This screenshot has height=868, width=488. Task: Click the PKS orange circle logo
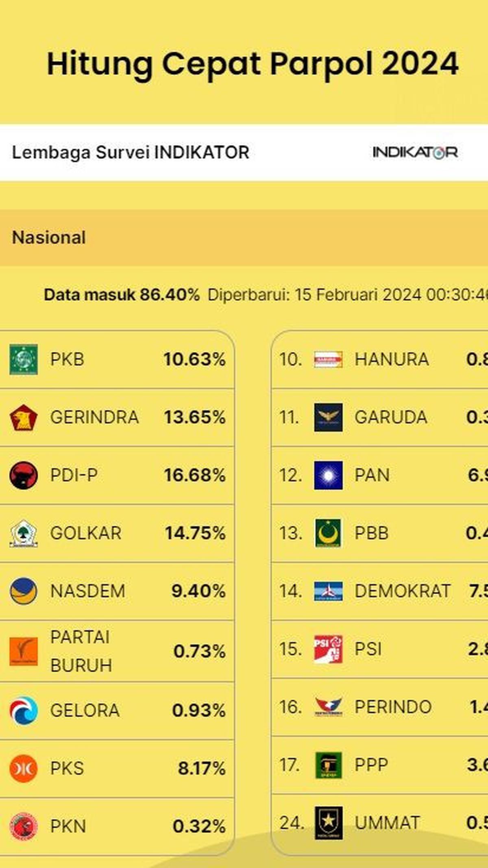24,768
